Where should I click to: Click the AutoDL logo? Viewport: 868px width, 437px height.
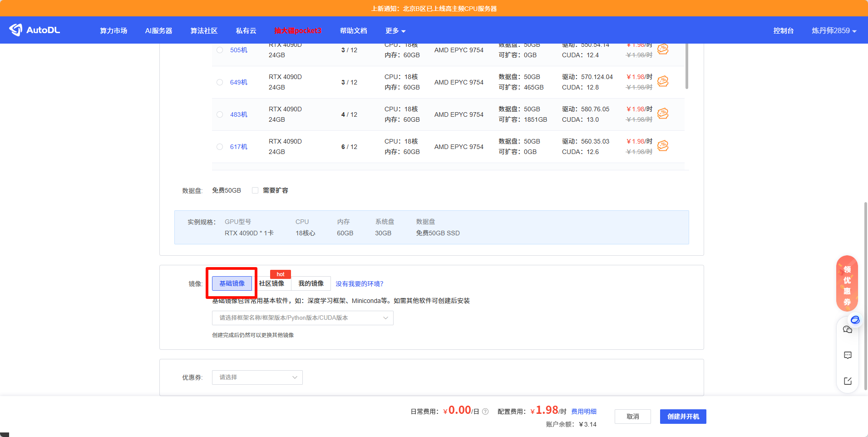click(x=35, y=30)
